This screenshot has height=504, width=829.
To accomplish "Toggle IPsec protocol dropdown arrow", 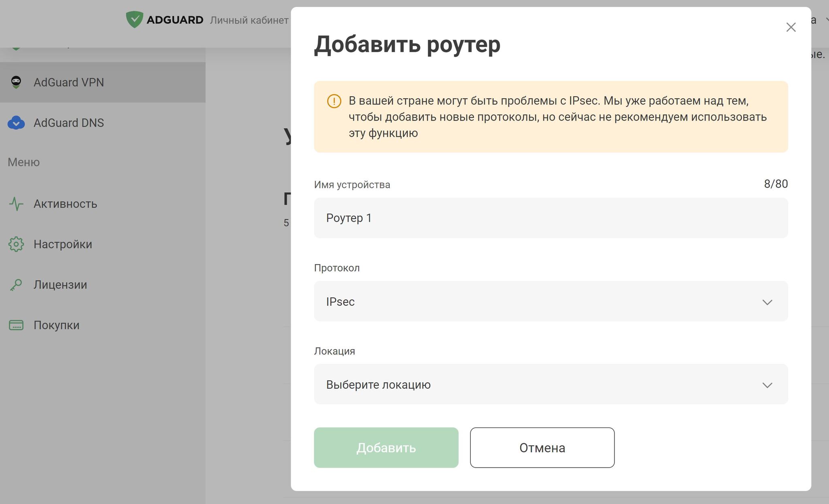I will tap(767, 302).
